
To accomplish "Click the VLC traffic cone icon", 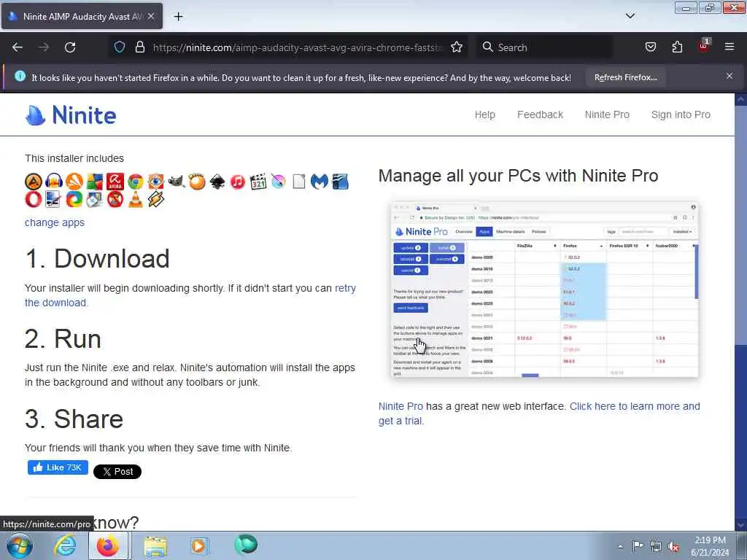I will pyautogui.click(x=135, y=199).
